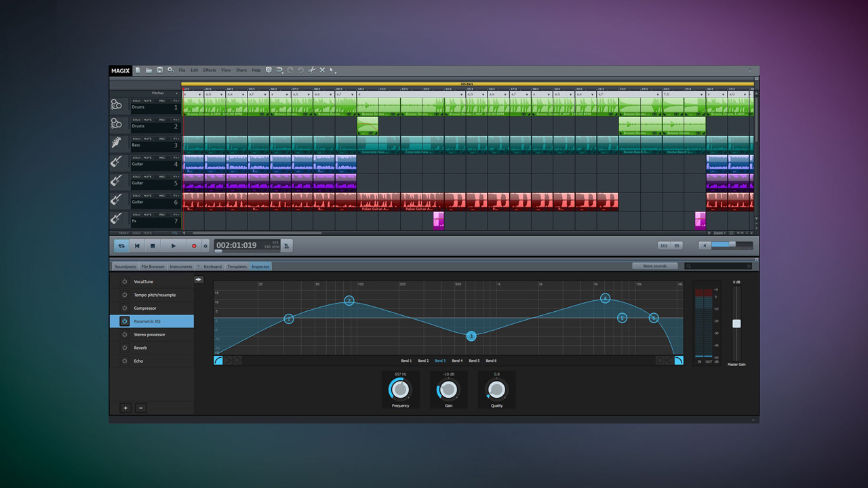Open the Drums instrument icon on track 1
This screenshot has height=488, width=868.
117,105
